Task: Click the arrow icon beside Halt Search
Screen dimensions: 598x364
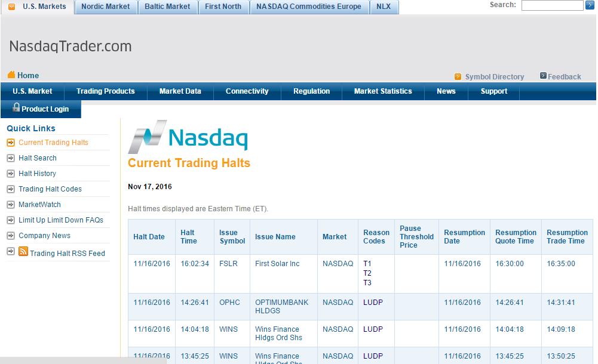Action: click(x=11, y=158)
